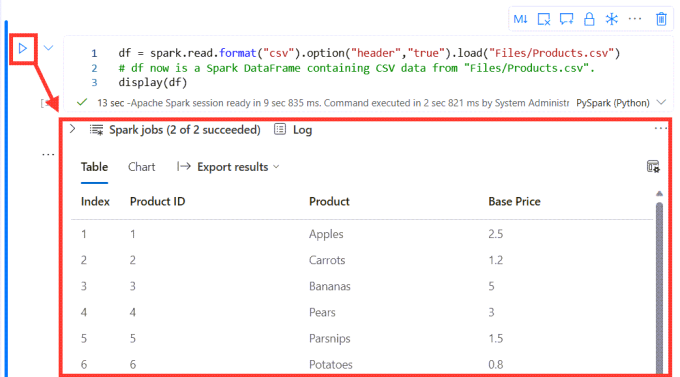
Task: Click the execution status message
Action: 333,103
